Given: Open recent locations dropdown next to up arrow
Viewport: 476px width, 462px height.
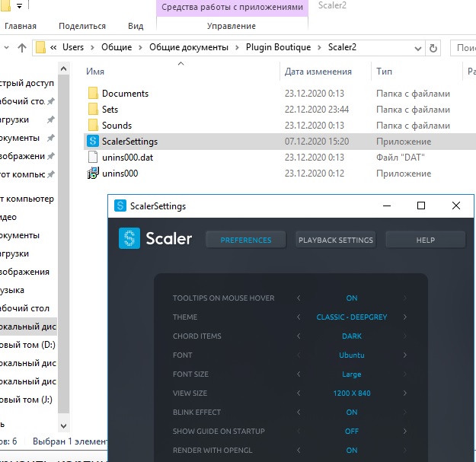Looking at the screenshot, I should tap(6, 48).
